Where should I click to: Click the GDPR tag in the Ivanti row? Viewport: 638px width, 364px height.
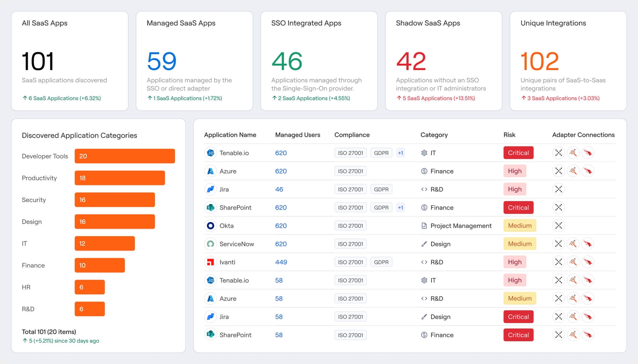(381, 262)
